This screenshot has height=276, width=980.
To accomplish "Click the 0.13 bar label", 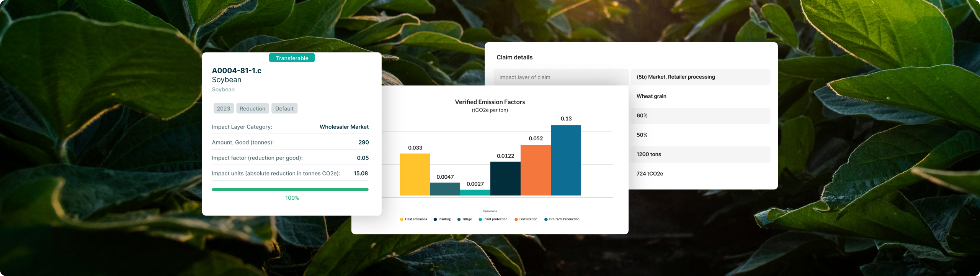I will tap(566, 118).
